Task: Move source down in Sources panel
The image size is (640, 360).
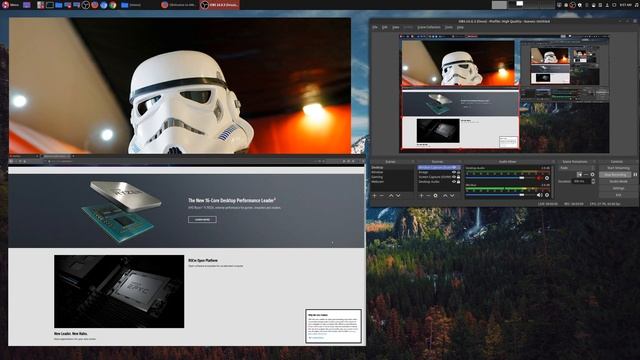Action: (x=452, y=196)
